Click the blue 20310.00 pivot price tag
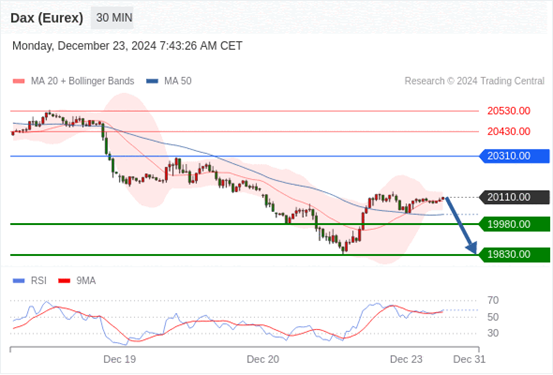Screen dimensions: 553x375 (514, 156)
